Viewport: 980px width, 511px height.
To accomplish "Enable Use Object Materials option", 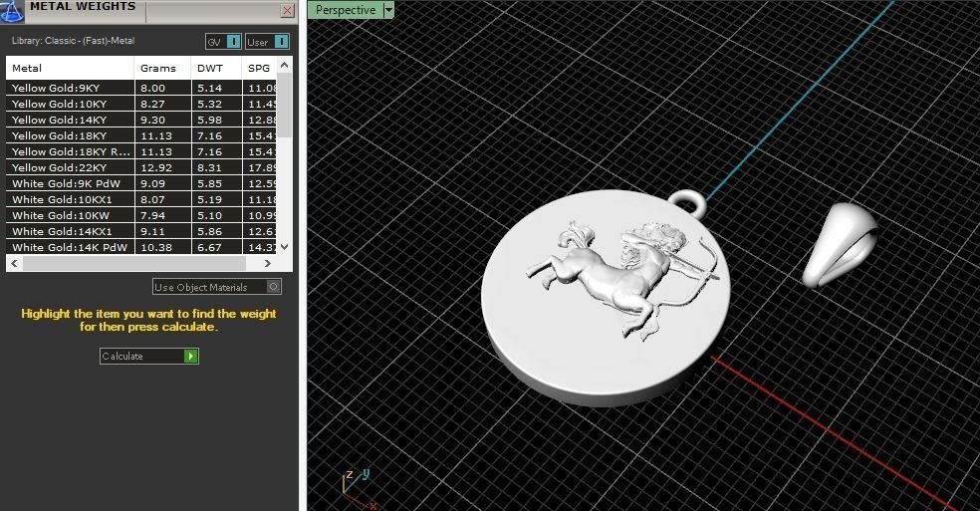I will click(274, 287).
